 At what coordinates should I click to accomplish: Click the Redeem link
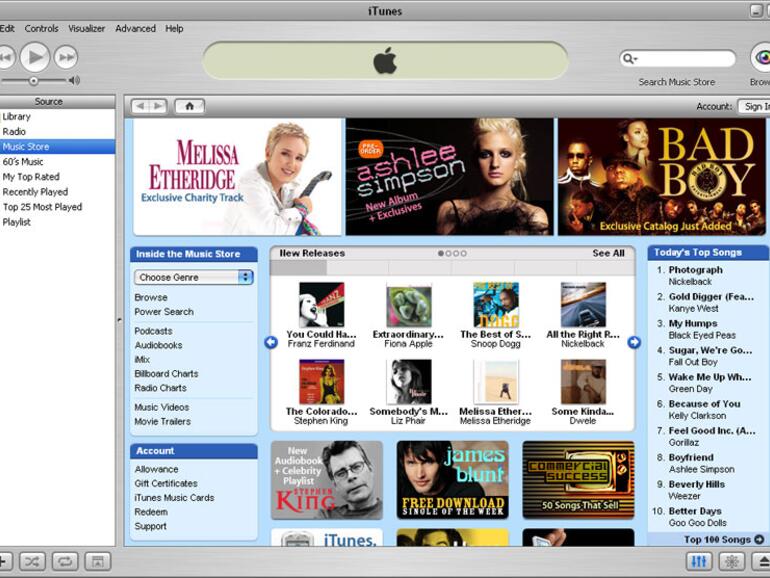tap(151, 512)
